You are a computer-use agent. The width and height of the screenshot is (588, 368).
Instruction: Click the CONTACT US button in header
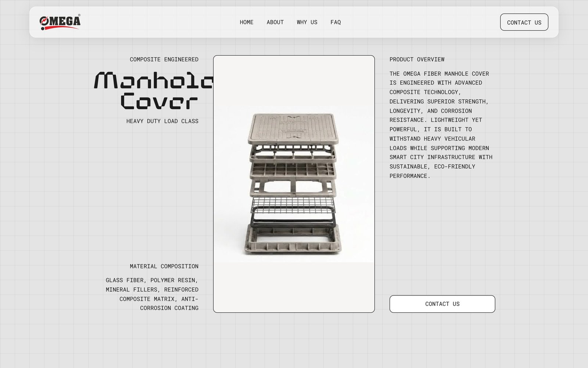click(524, 22)
